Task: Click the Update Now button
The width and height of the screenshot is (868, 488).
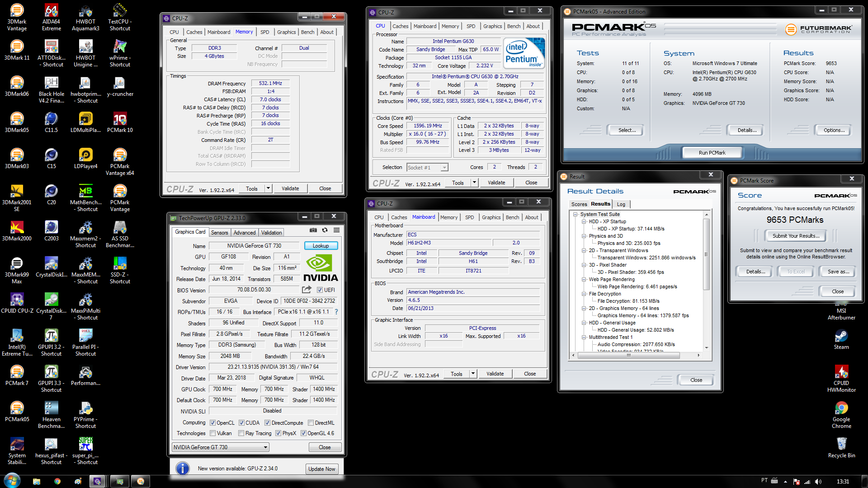Action: [322, 469]
